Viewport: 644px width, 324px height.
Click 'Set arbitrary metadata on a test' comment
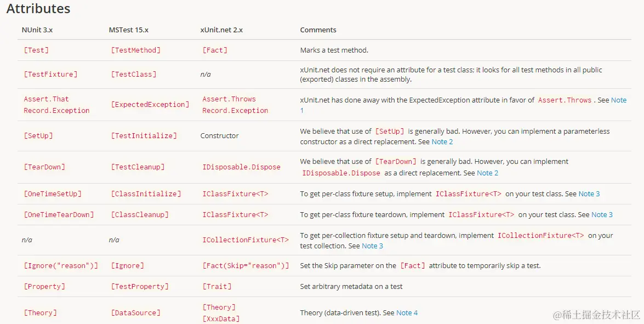point(351,287)
